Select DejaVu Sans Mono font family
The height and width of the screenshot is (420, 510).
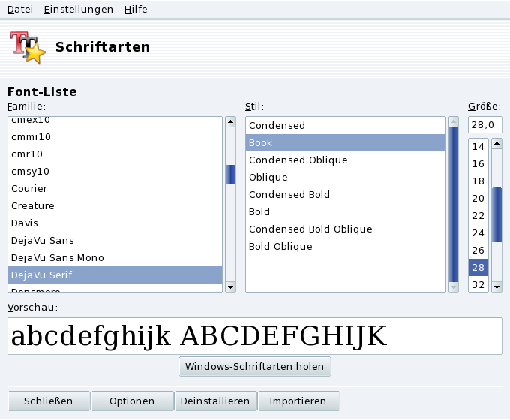(58, 257)
